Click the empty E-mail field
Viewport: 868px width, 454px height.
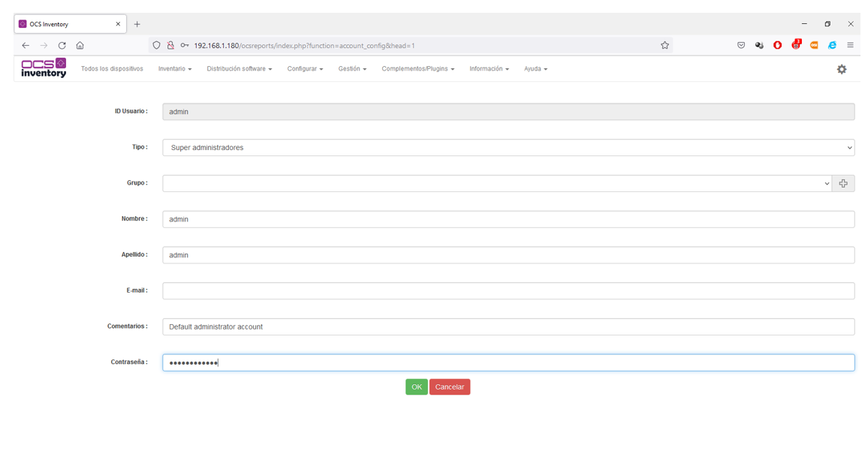(x=508, y=291)
